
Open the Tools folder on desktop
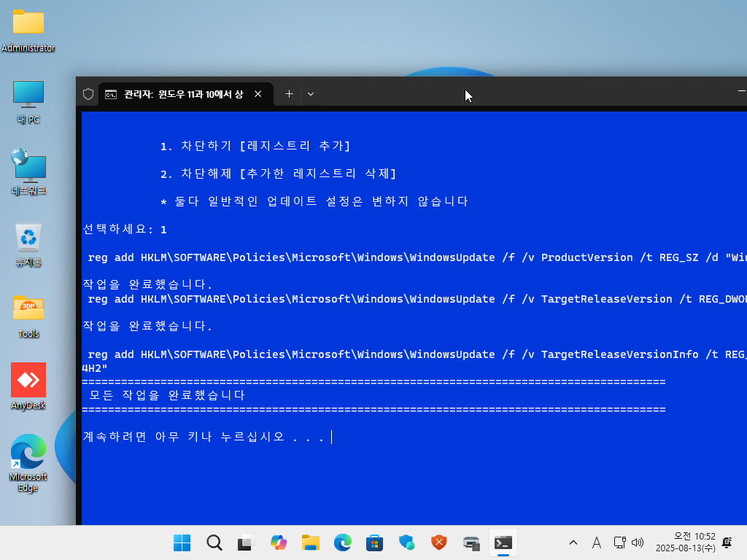28,316
